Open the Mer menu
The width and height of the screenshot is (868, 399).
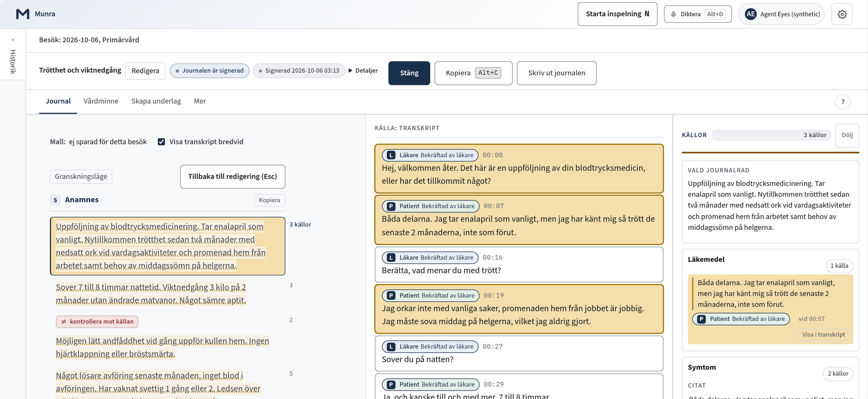point(200,101)
